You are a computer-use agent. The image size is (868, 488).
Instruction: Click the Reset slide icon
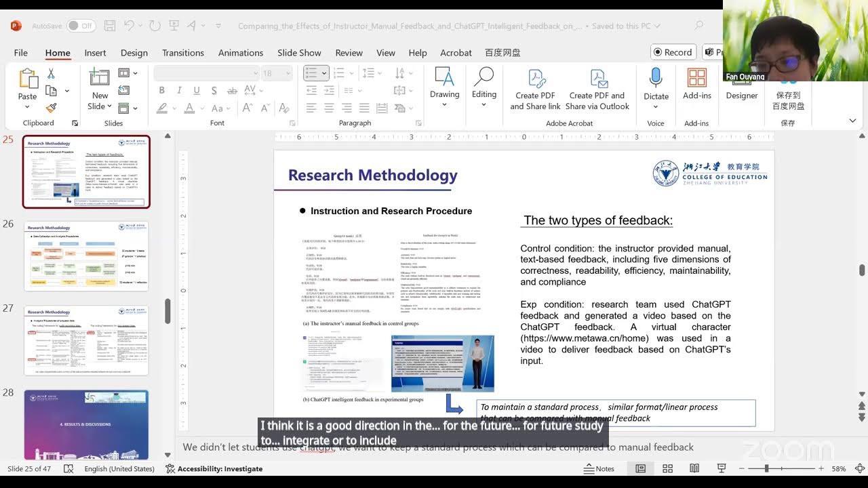(x=124, y=90)
